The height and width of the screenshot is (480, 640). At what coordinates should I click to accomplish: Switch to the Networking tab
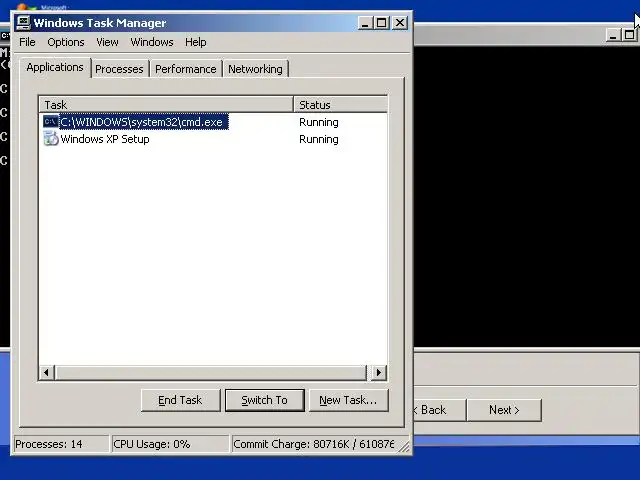(255, 69)
